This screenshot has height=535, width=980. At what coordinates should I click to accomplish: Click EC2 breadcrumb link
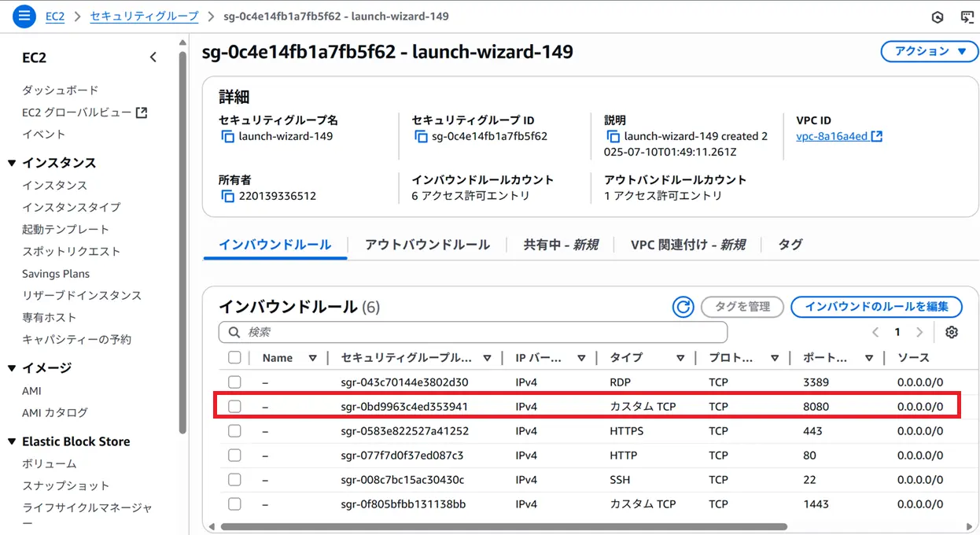click(55, 16)
